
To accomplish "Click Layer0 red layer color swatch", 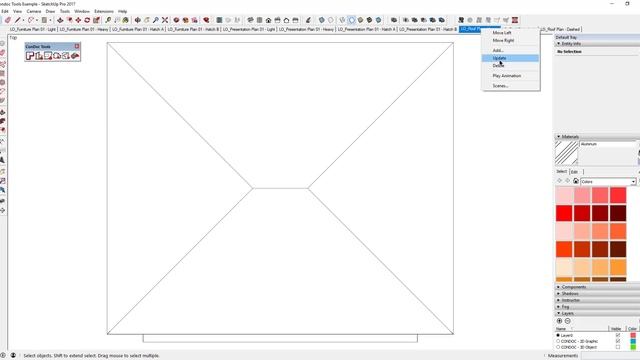I will click(x=633, y=335).
